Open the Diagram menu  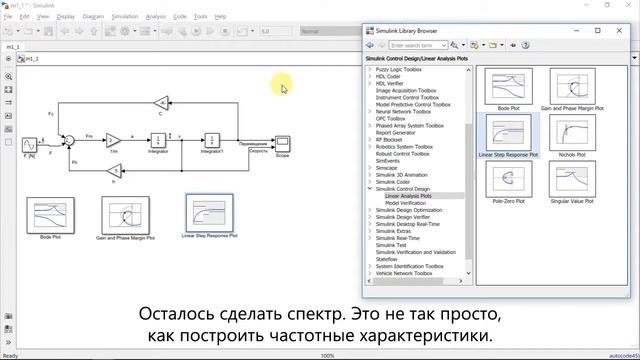[x=93, y=17]
